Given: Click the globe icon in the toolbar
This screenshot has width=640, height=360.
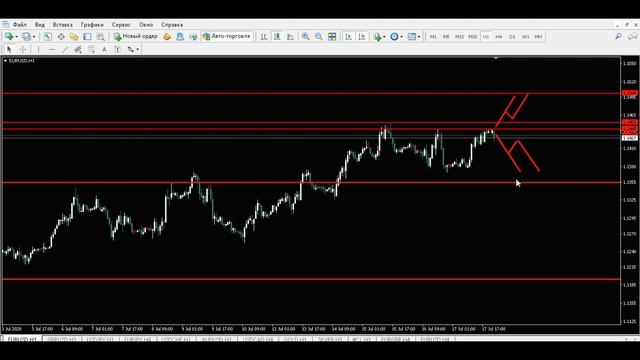Looking at the screenshot, I should coord(193,37).
